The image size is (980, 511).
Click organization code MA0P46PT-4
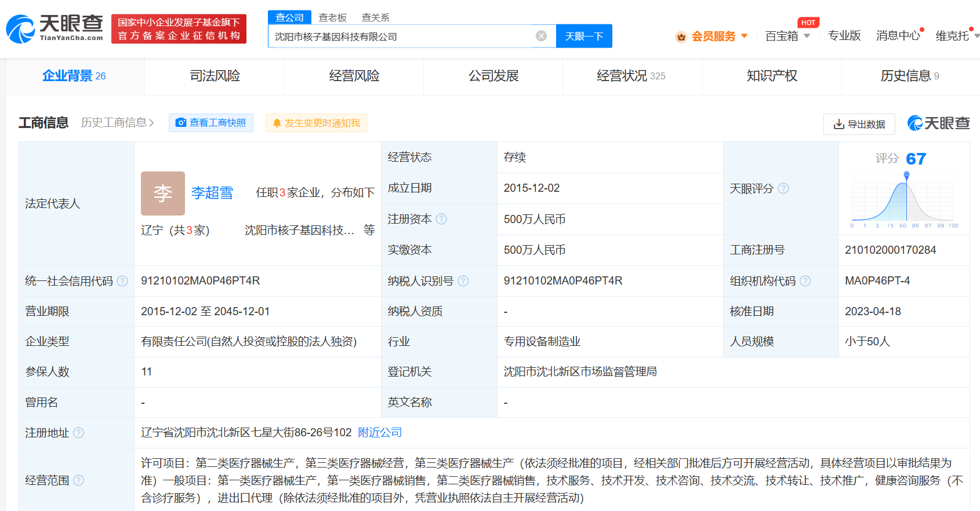coord(877,281)
